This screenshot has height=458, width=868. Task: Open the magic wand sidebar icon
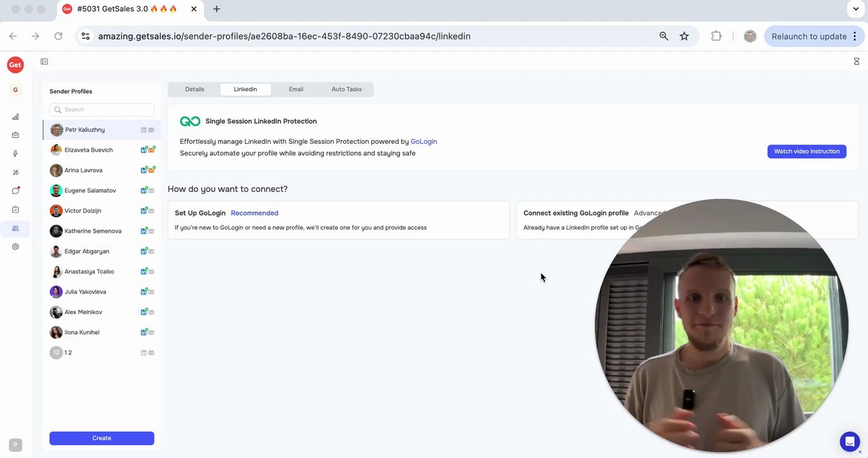15,172
